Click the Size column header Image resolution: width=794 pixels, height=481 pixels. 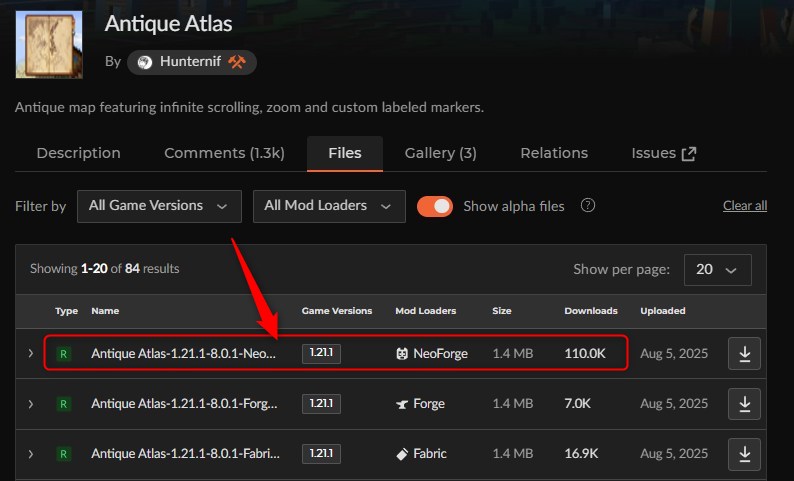pos(501,311)
